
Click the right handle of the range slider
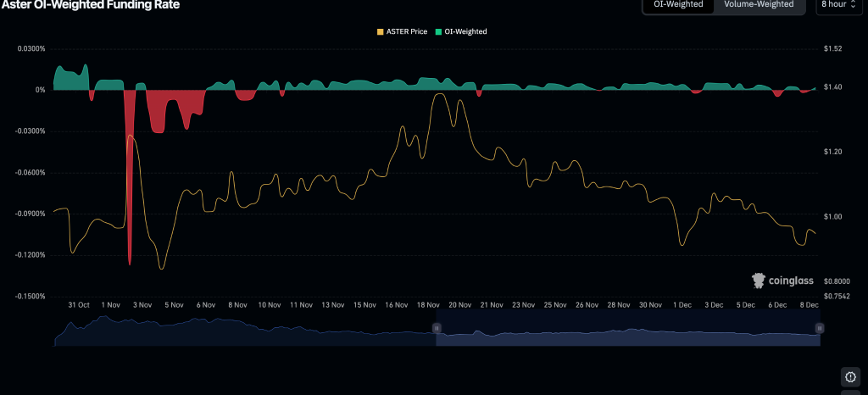[x=820, y=327]
